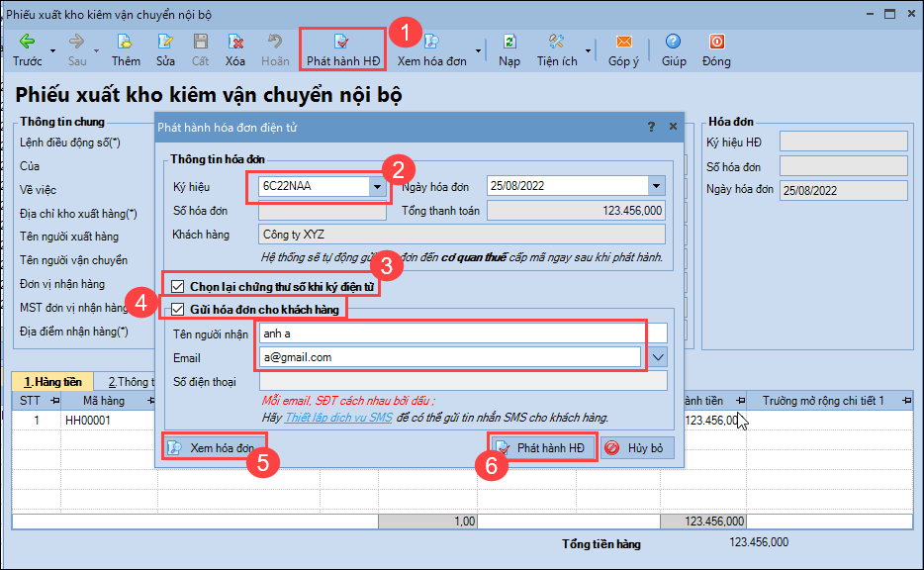
Task: Open Tiện ích utilities icon
Action: (556, 42)
